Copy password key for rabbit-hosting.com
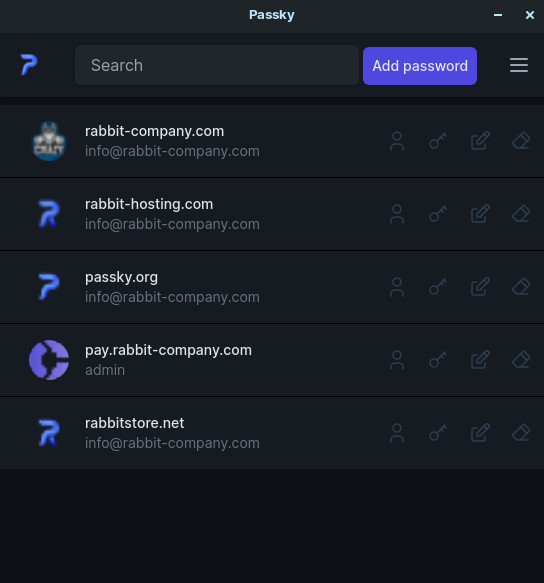Image resolution: width=544 pixels, height=583 pixels. [x=438, y=214]
